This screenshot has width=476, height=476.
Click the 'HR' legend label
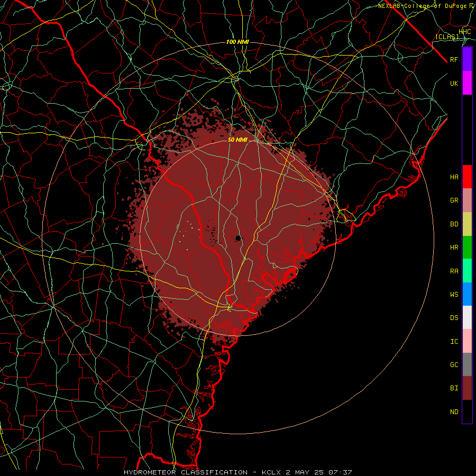[454, 248]
